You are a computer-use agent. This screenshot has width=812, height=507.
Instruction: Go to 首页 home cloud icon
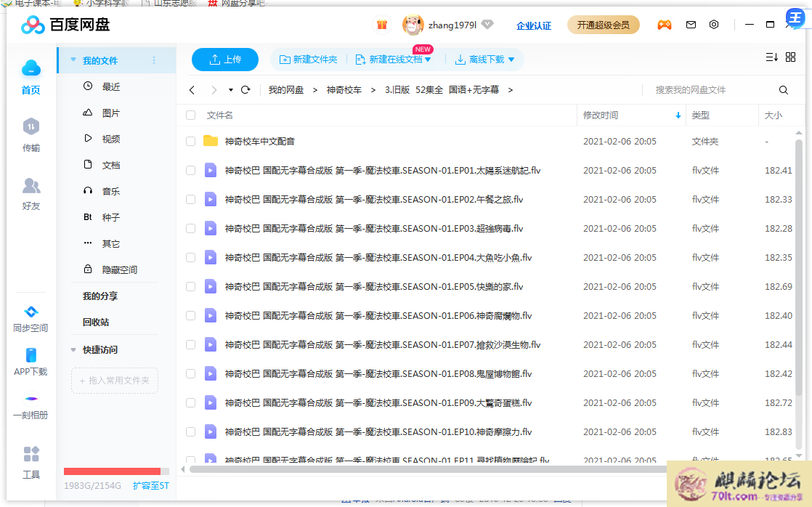(x=31, y=68)
